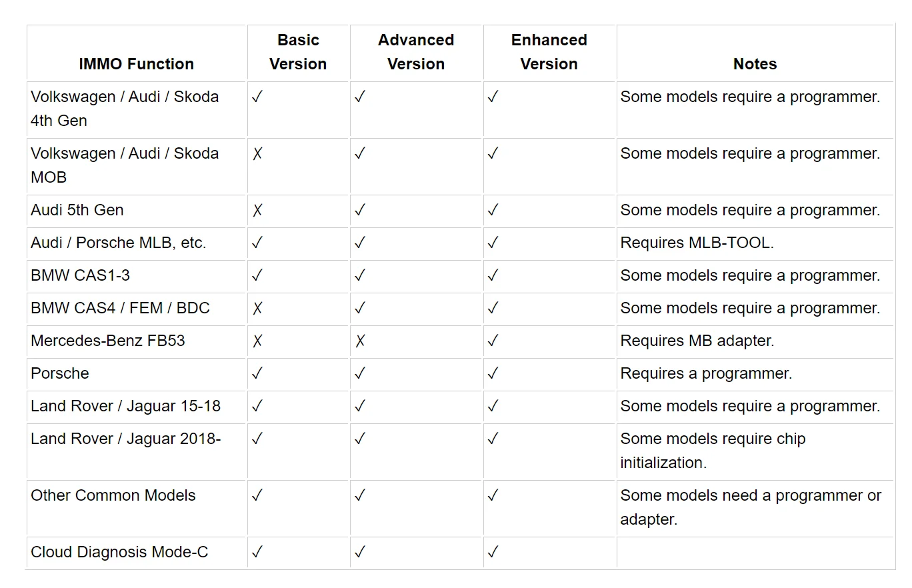912x588 pixels.
Task: Click the Some models require chip initialization note
Action: point(713,451)
